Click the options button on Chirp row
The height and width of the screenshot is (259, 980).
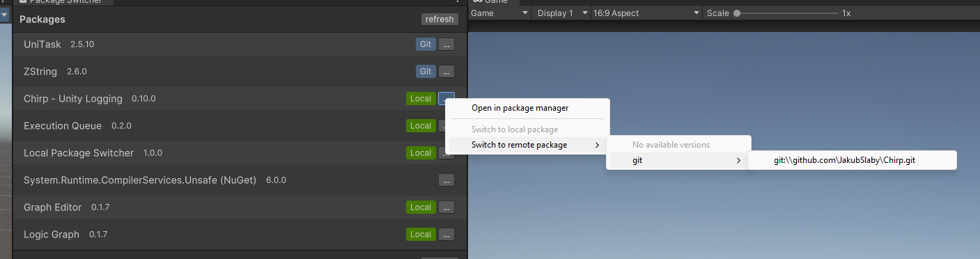click(446, 98)
